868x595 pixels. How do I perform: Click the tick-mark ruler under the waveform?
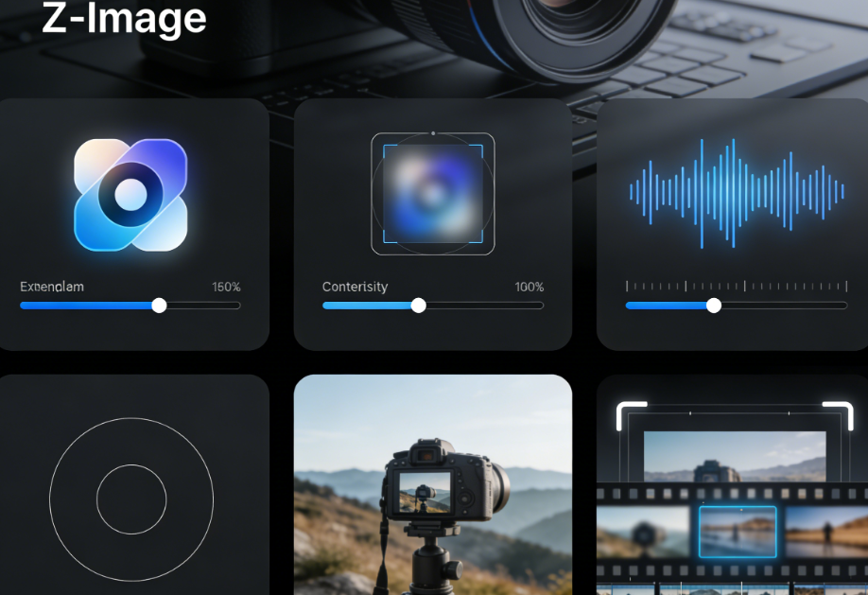tap(737, 285)
